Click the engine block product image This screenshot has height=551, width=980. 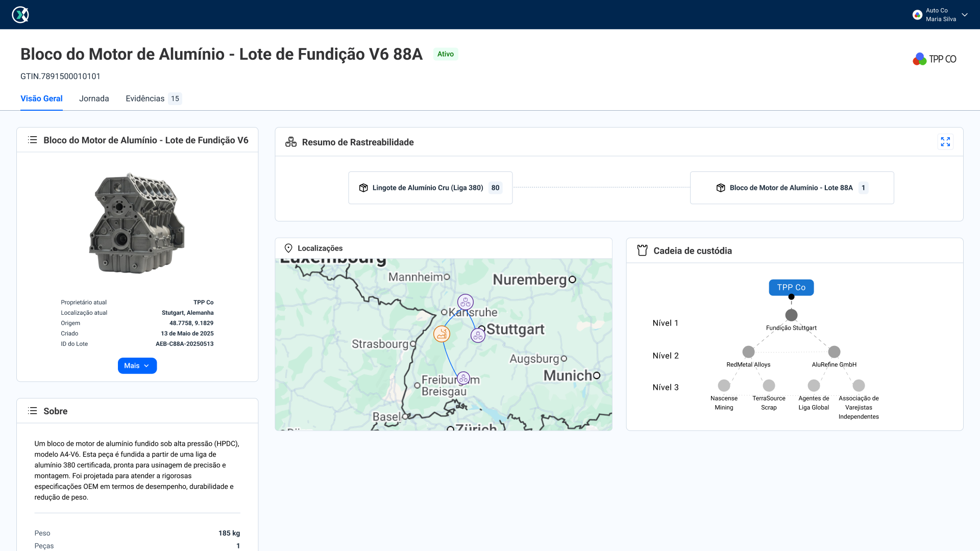point(137,223)
